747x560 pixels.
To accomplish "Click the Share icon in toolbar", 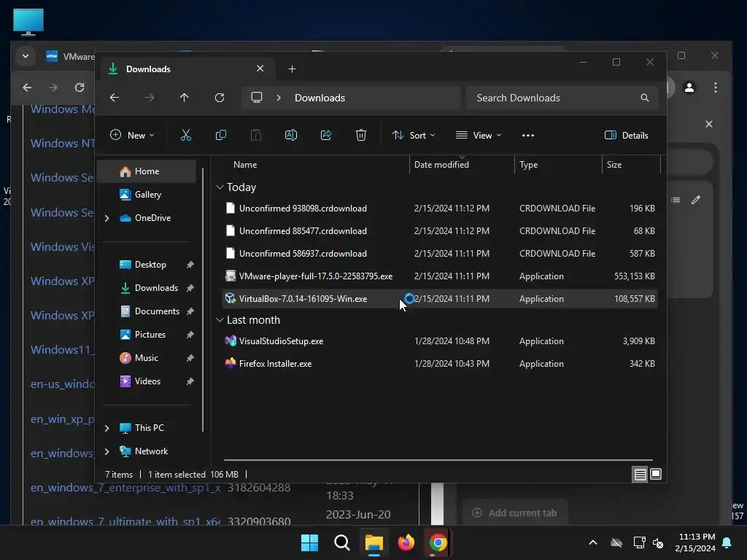I will click(326, 135).
